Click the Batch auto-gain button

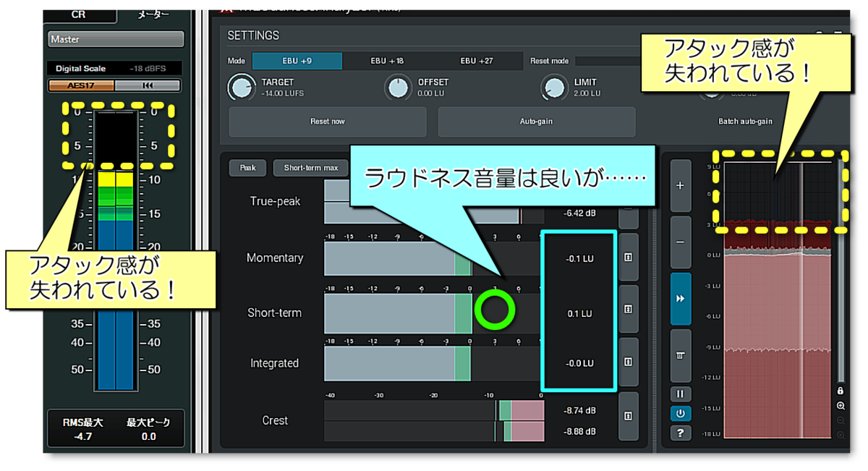pyautogui.click(x=745, y=122)
